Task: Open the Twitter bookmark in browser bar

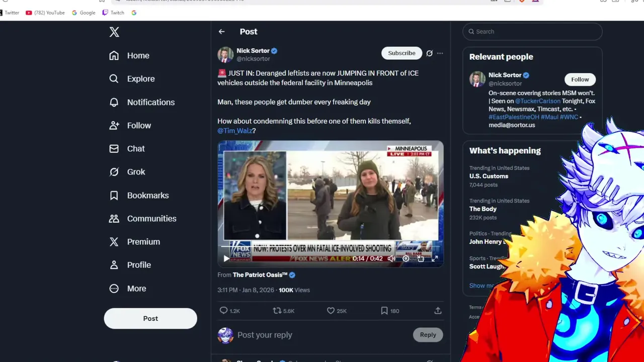Action: (x=10, y=13)
